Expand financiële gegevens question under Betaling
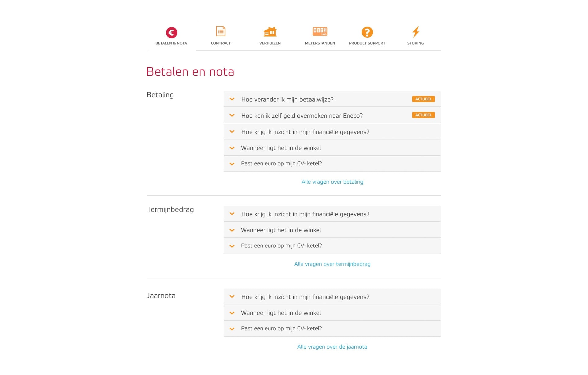The width and height of the screenshot is (588, 375). tap(305, 132)
